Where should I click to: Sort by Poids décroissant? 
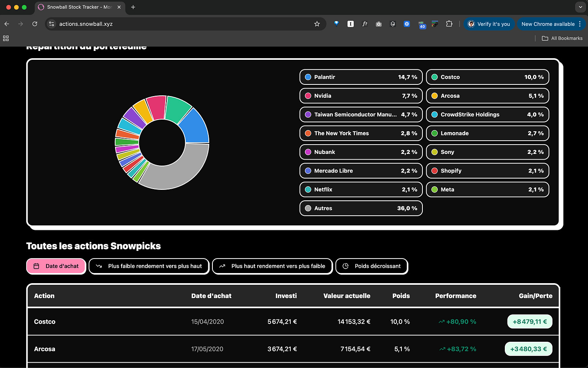372,266
